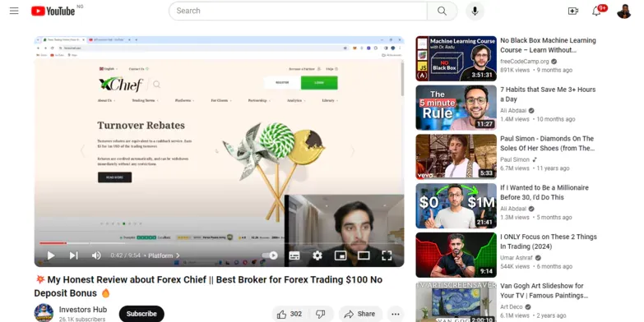Visit freeCodeCamp.org channel
This screenshot has width=644, height=322.
coord(525,62)
